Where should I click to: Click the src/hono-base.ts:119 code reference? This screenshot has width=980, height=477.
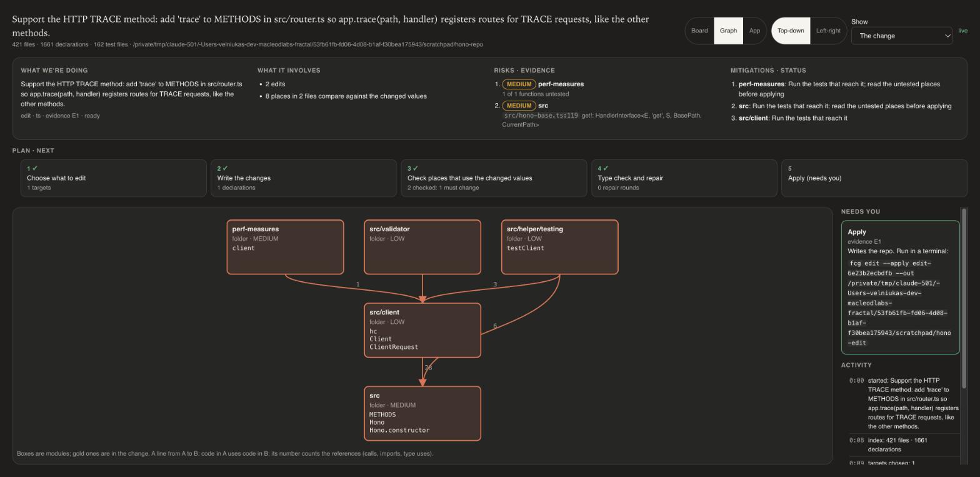541,116
